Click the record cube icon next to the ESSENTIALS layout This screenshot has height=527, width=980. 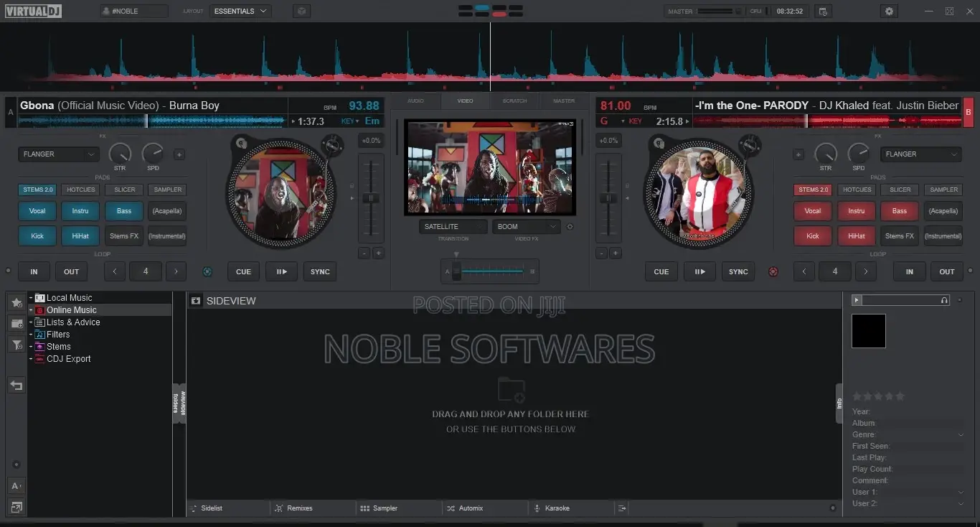[x=302, y=11]
